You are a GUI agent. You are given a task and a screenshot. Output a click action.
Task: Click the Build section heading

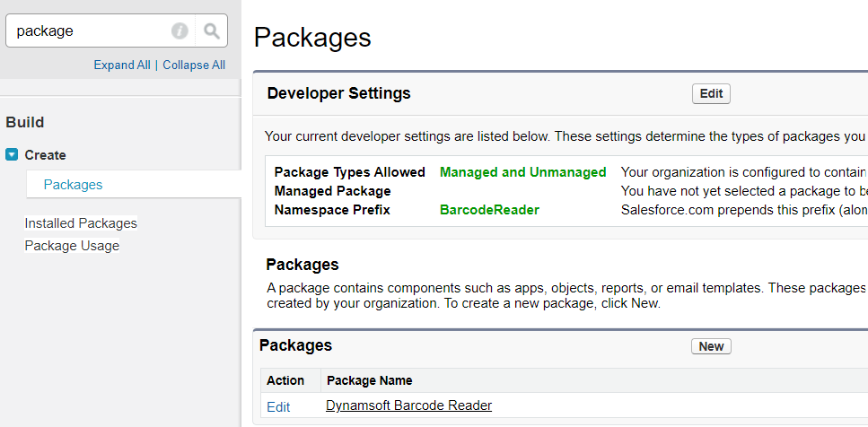pos(25,122)
